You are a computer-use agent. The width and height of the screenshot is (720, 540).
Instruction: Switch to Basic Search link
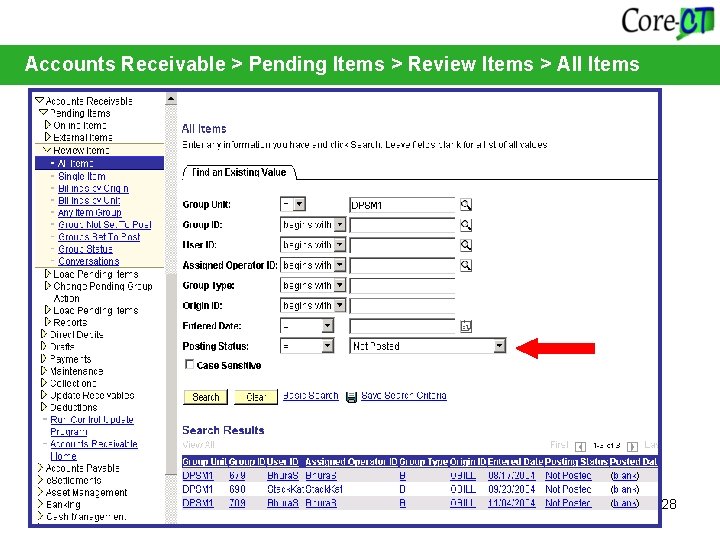311,395
